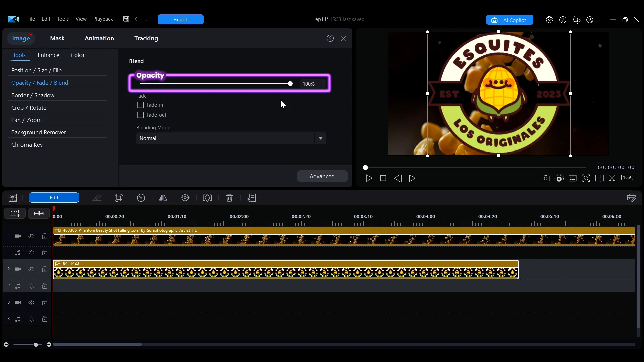
Task: Mute audio track 2 with the speaker icon
Action: (31, 286)
